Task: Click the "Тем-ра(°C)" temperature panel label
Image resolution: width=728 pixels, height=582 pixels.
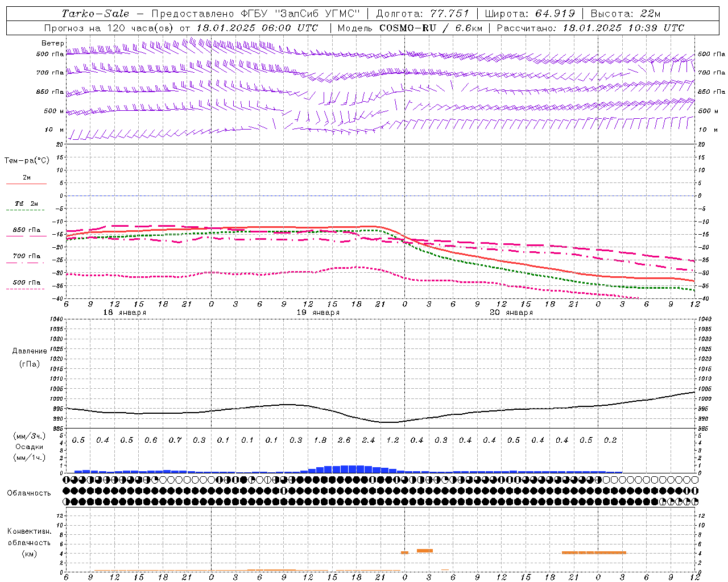Action: click(x=27, y=161)
